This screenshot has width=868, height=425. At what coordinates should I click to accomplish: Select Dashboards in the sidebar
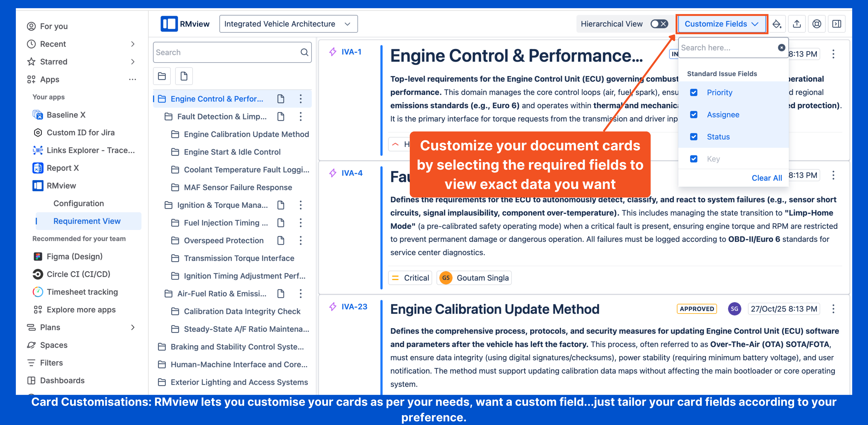62,380
